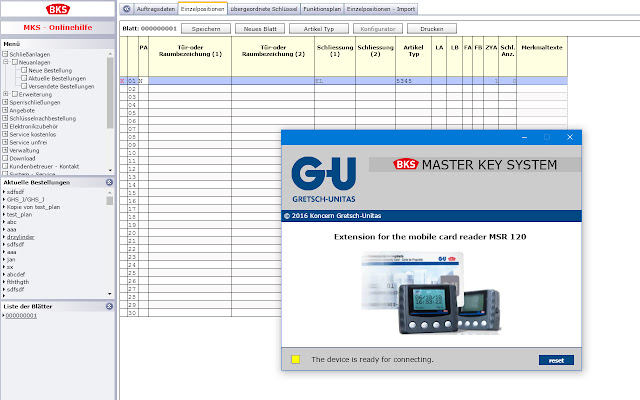Collapse the Neuanlagen subtree
This screenshot has width=640, height=400.
pyautogui.click(x=6, y=62)
